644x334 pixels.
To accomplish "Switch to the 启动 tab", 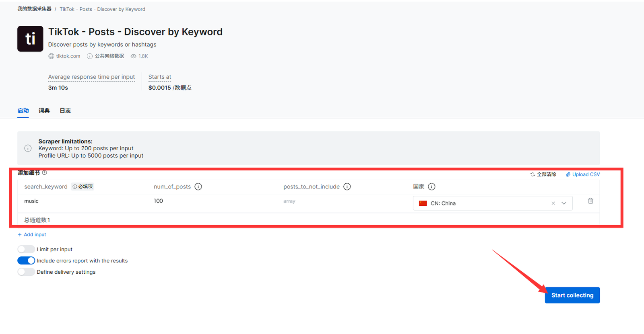I will 23,111.
